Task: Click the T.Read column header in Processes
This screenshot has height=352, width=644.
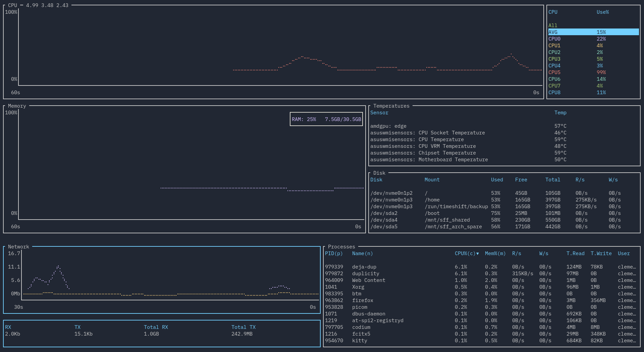Action: coord(575,253)
